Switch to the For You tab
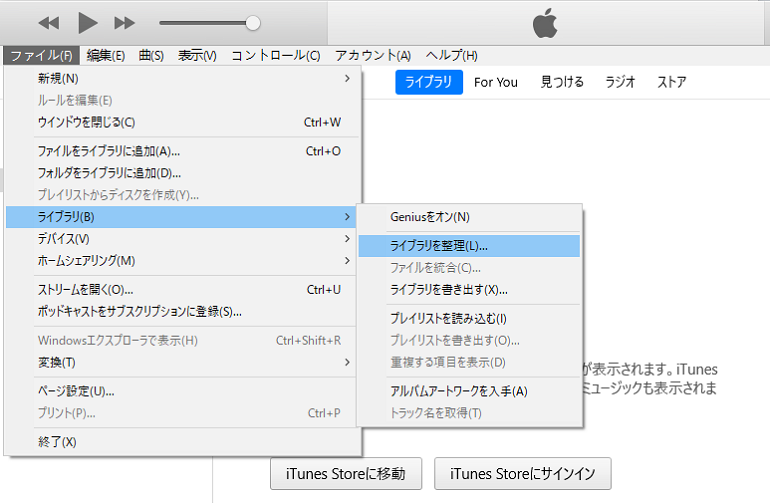The image size is (770, 504). (x=495, y=83)
